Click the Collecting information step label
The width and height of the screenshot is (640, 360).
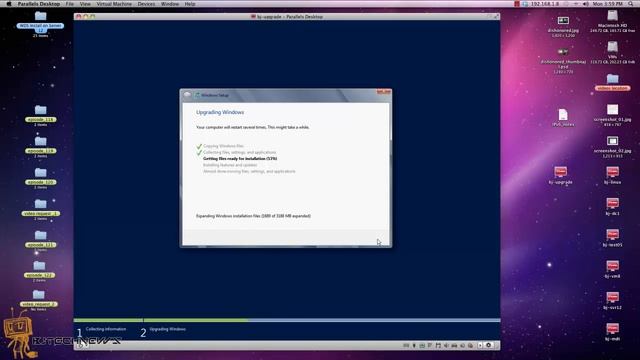(x=106, y=329)
